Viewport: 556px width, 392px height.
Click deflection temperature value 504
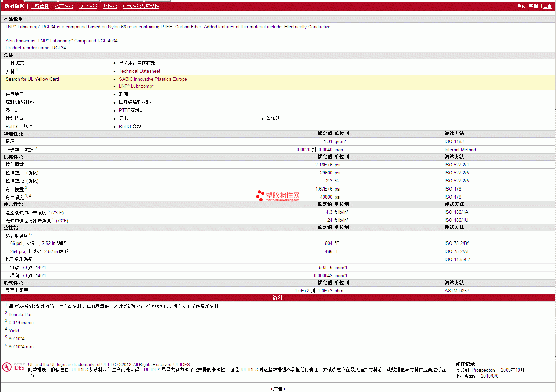tap(329, 244)
